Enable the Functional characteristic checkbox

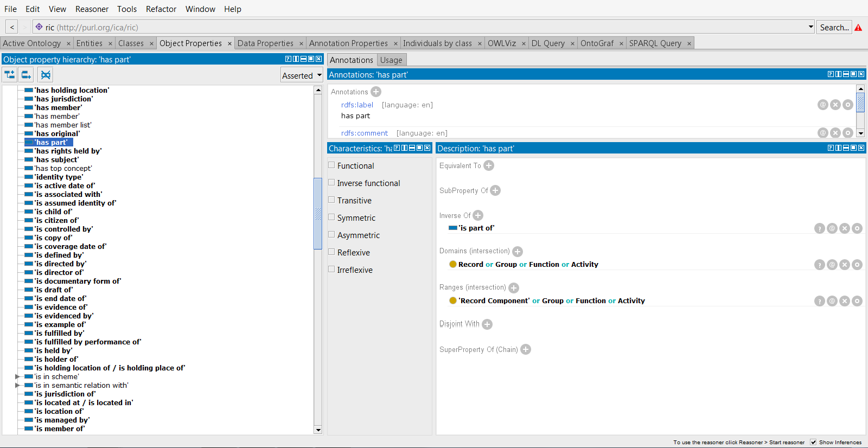point(331,165)
